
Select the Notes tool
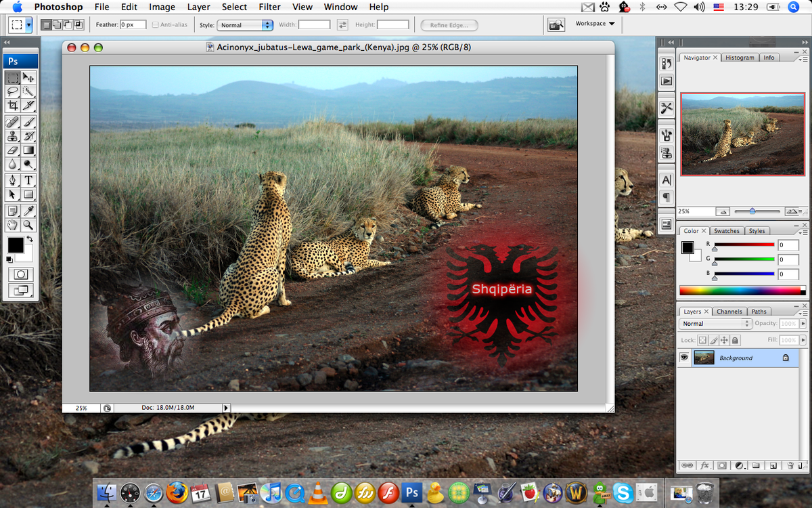tap(12, 211)
